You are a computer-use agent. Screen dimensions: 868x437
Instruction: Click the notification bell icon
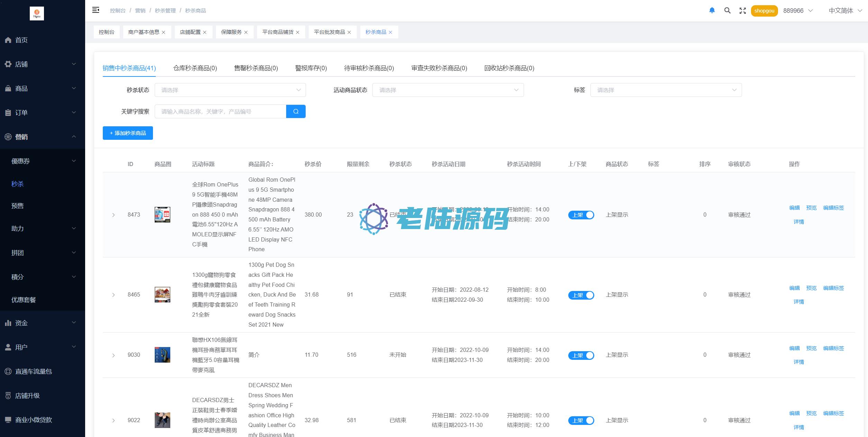click(712, 10)
